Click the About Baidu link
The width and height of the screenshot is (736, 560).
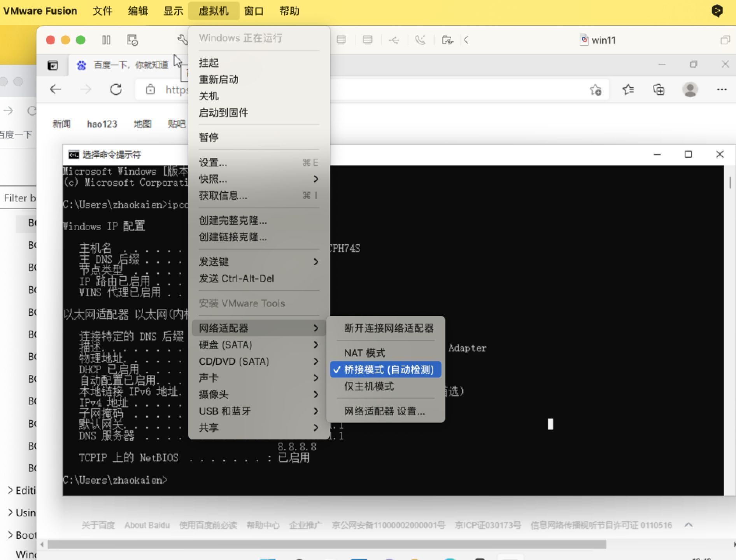click(147, 525)
